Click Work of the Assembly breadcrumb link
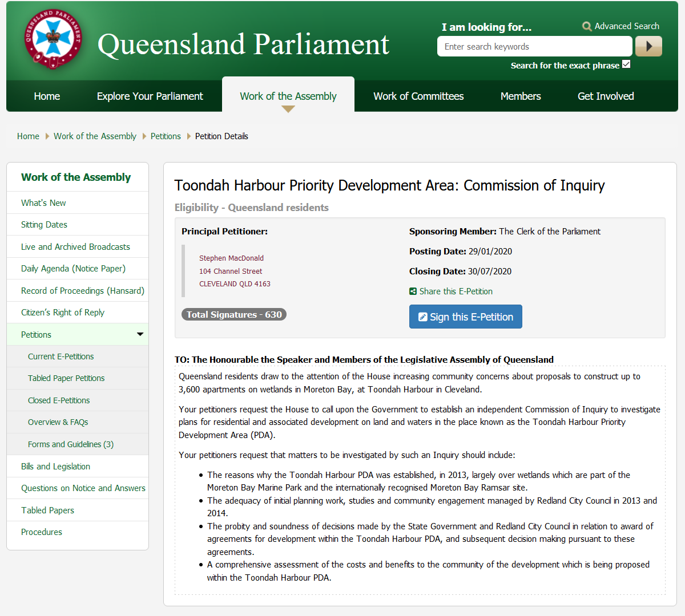This screenshot has height=616, width=685. (95, 136)
